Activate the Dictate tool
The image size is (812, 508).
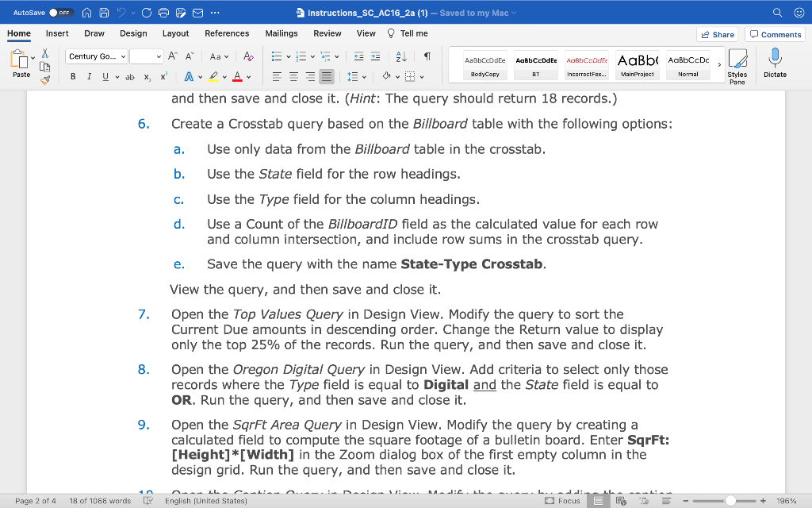(774, 63)
